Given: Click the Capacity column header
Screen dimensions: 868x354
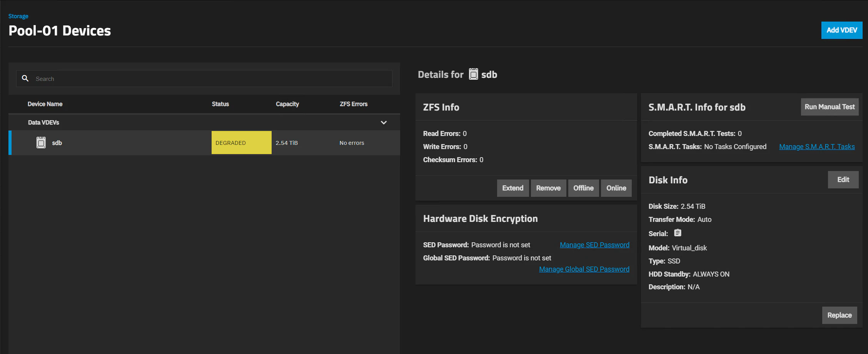Looking at the screenshot, I should click(287, 104).
